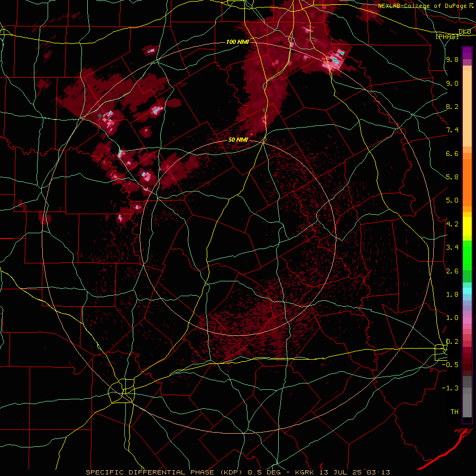Click the 7.4 value on color scale
Screen dimensions: 476x476
tap(452, 130)
